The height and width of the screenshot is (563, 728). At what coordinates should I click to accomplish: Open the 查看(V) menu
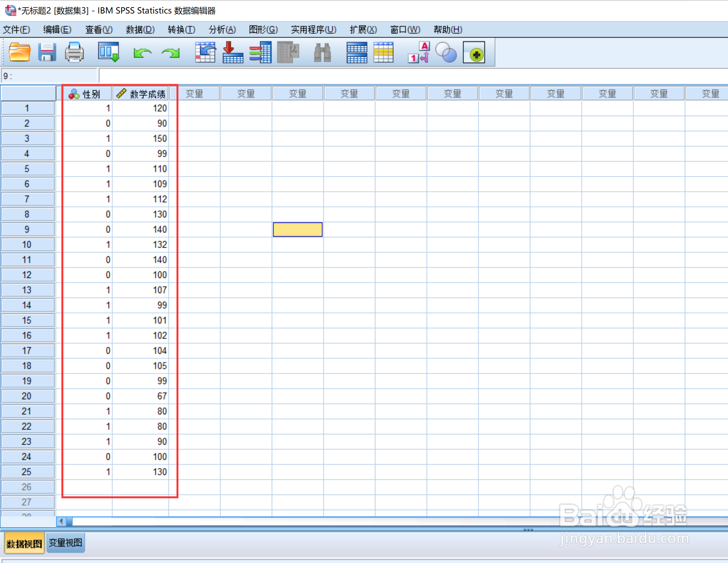coord(99,30)
